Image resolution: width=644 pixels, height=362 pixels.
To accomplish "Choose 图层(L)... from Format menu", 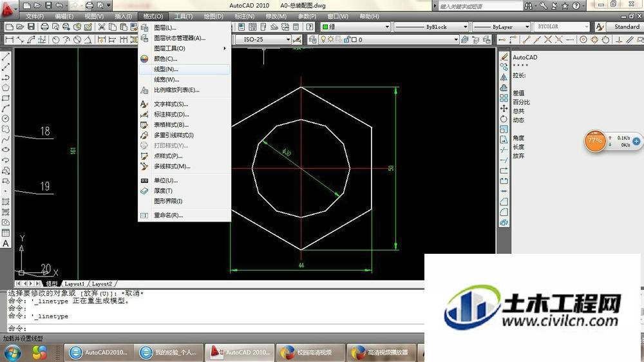I will pyautogui.click(x=184, y=28).
